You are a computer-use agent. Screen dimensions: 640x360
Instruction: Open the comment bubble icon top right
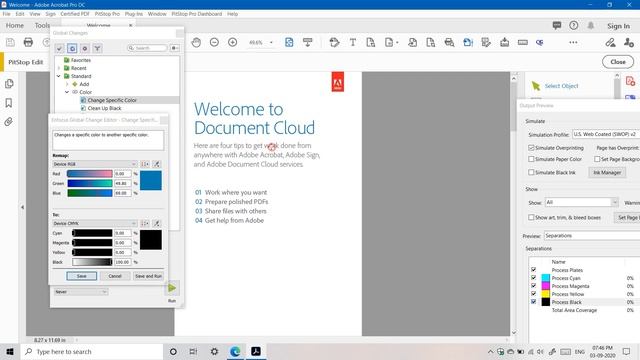557,25
